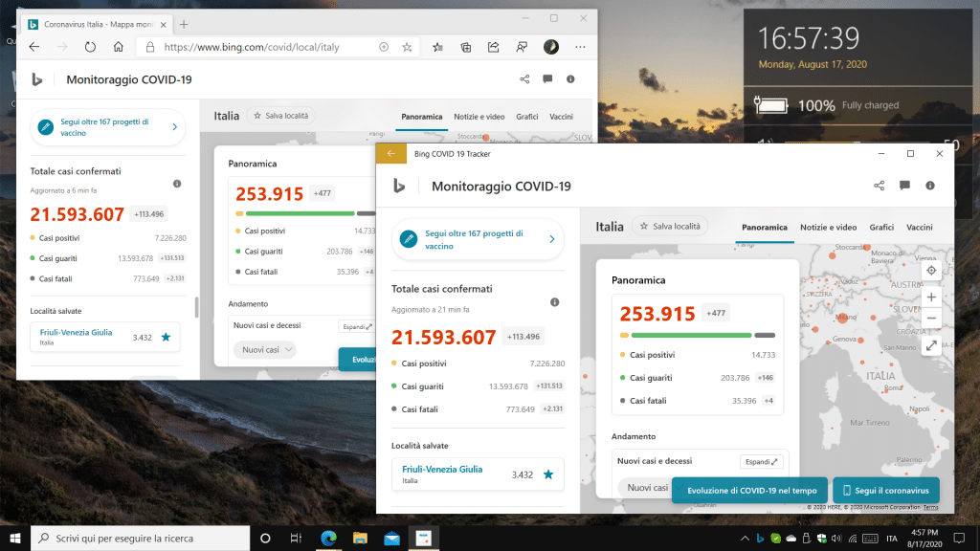Click the Windows taskbar search box

coord(139,539)
